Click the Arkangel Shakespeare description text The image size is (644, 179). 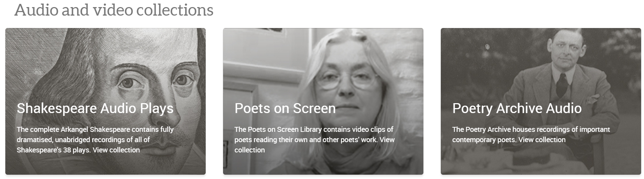(x=95, y=140)
